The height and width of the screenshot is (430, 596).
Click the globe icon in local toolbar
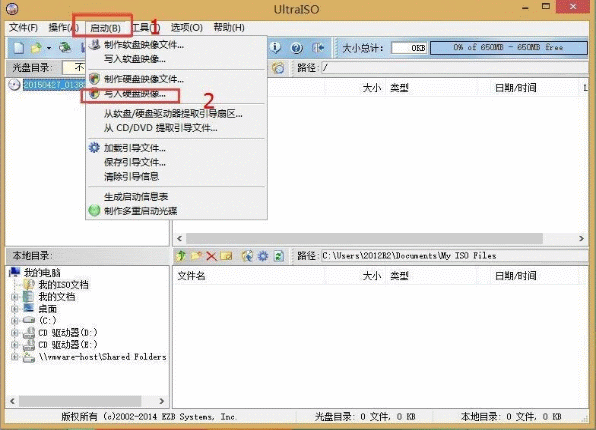click(x=247, y=255)
